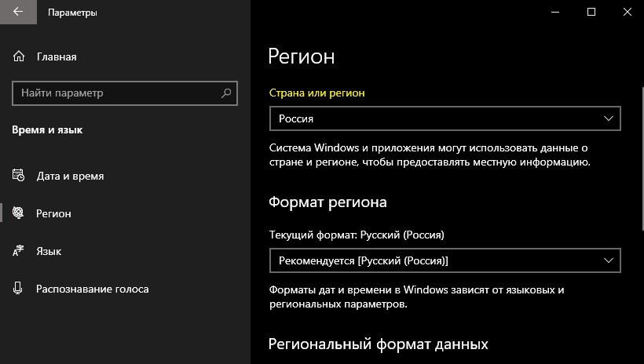Open the Рекомендуется [Русский (Россия)] format dropdown
This screenshot has height=364, width=644.
pos(445,260)
